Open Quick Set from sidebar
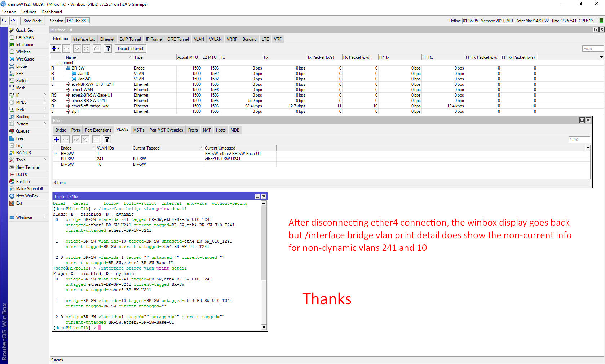The width and height of the screenshot is (605, 364). coord(24,30)
